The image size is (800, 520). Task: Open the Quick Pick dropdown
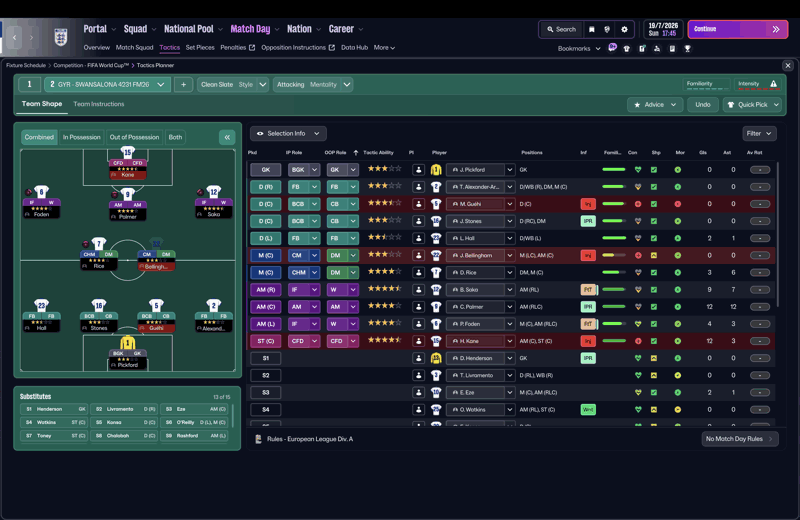pyautogui.click(x=752, y=105)
